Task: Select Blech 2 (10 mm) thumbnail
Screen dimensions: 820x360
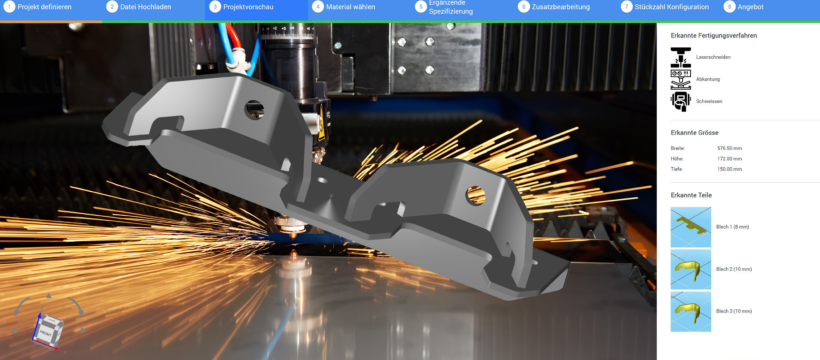Action: click(691, 269)
